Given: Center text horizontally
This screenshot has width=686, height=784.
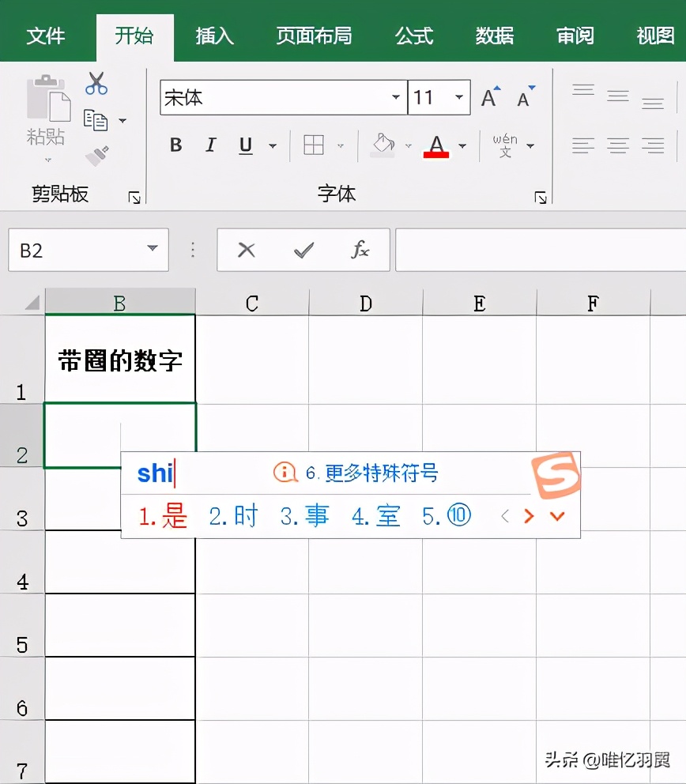Looking at the screenshot, I should (618, 145).
